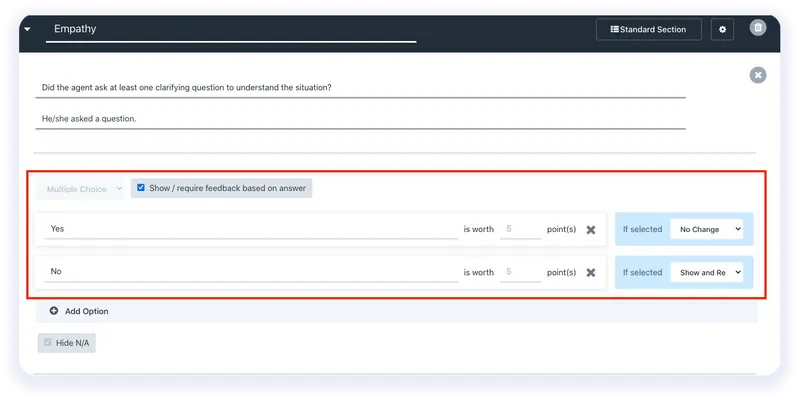Open the Multiple Choice question type dropdown
Viewport: 800px width, 400px height.
(x=80, y=189)
